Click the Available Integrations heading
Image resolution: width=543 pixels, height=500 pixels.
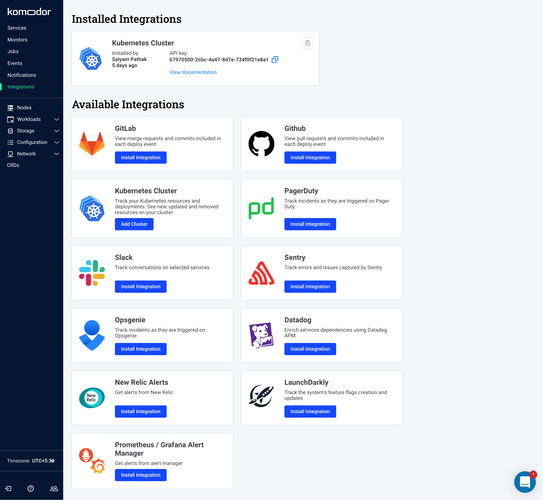128,104
